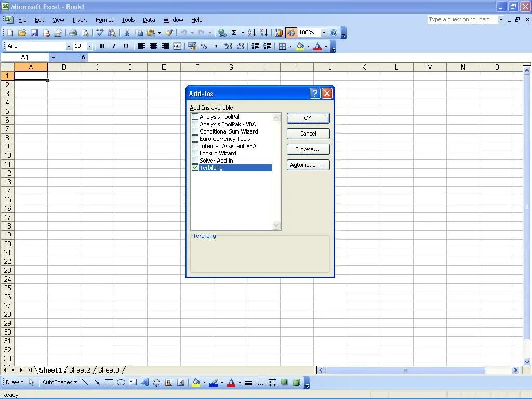Click the Automation... button
Viewport: 532px width, 399px height.
(308, 165)
